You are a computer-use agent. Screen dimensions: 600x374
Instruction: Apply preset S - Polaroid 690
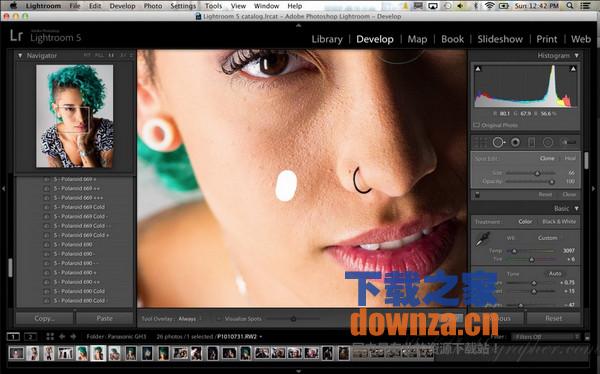tap(73, 245)
